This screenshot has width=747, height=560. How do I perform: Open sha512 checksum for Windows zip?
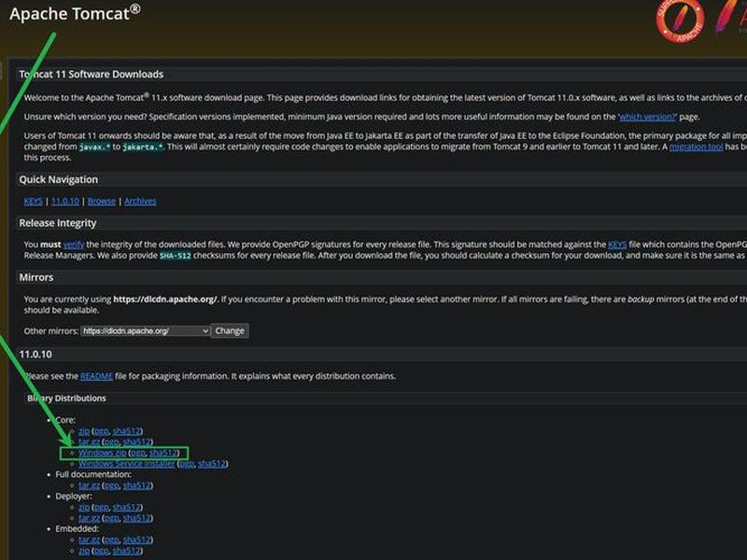point(162,453)
